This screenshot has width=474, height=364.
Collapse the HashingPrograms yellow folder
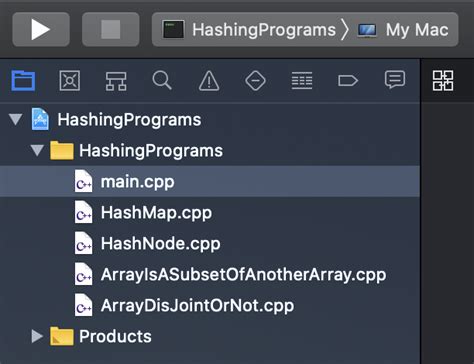pyautogui.click(x=37, y=150)
